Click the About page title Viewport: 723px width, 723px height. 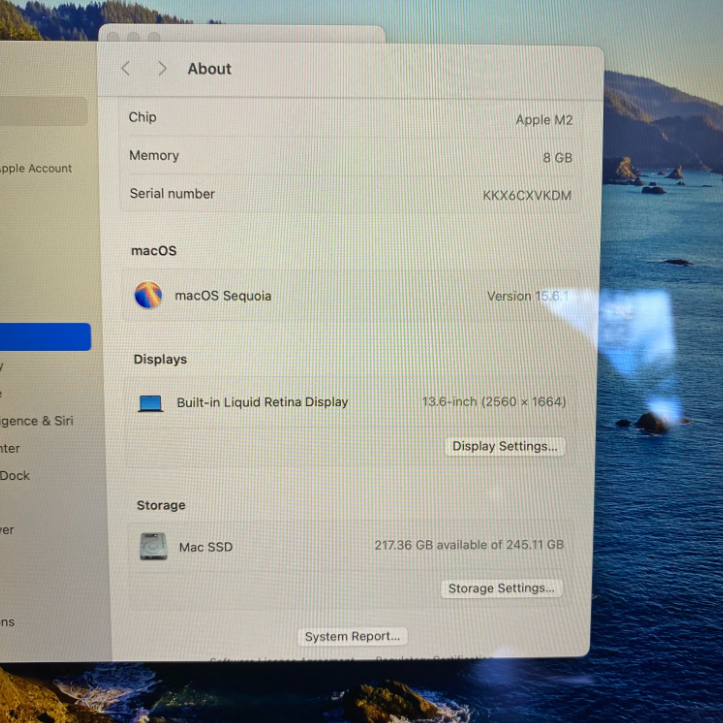[209, 69]
